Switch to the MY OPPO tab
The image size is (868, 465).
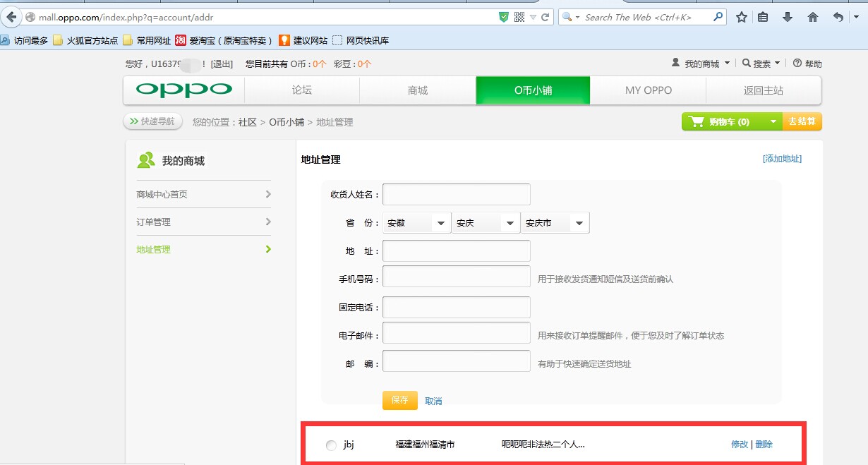click(x=649, y=90)
